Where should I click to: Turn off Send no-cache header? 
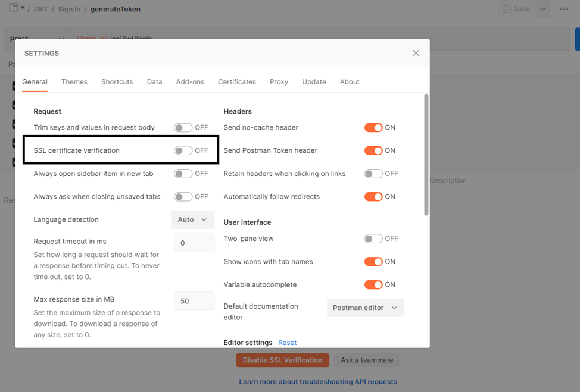click(373, 127)
